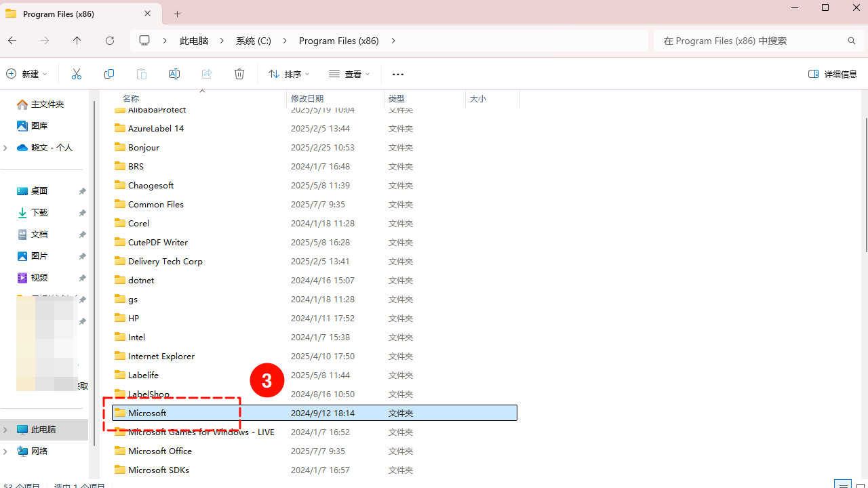
Task: Expand chevron after 系统 (C:) in address bar
Action: (x=285, y=41)
